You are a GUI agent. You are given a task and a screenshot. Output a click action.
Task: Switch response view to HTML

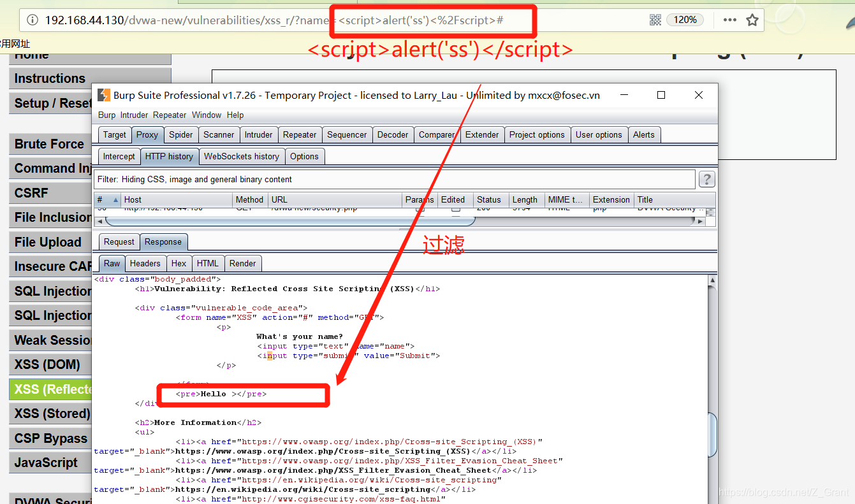208,263
